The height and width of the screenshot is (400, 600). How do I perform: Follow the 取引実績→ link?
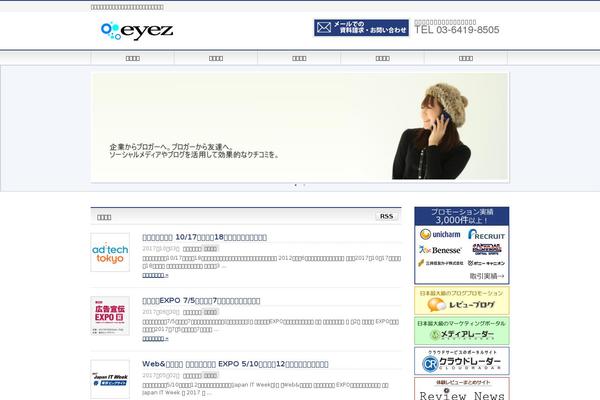pyautogui.click(x=487, y=276)
